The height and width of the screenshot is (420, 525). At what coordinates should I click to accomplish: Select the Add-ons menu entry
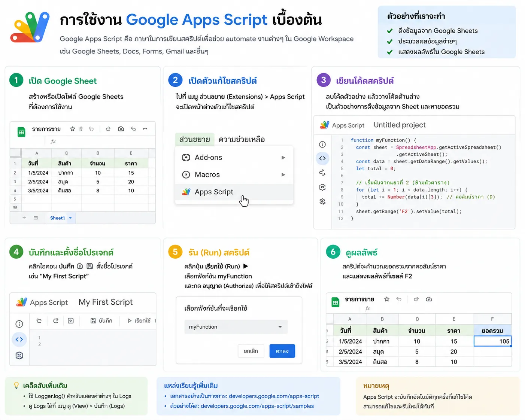pyautogui.click(x=234, y=158)
